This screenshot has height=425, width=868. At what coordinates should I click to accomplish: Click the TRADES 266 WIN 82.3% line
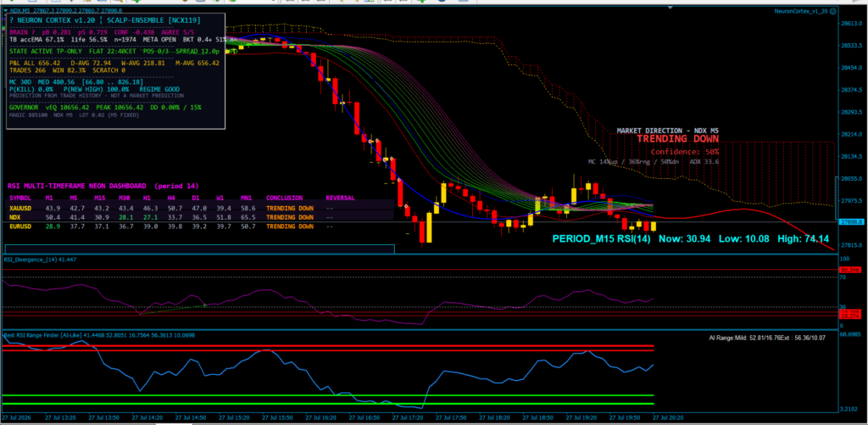pos(68,70)
